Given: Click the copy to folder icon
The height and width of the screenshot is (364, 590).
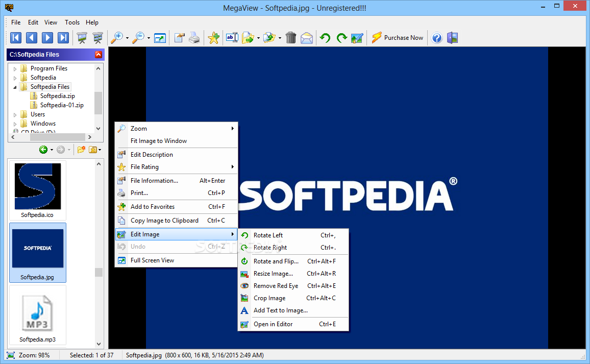Looking at the screenshot, I should pos(269,38).
